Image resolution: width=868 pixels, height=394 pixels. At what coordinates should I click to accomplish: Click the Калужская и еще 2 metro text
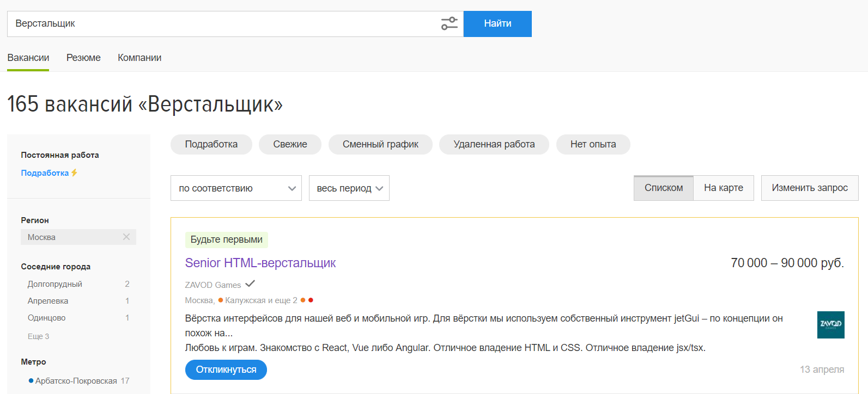tap(262, 300)
